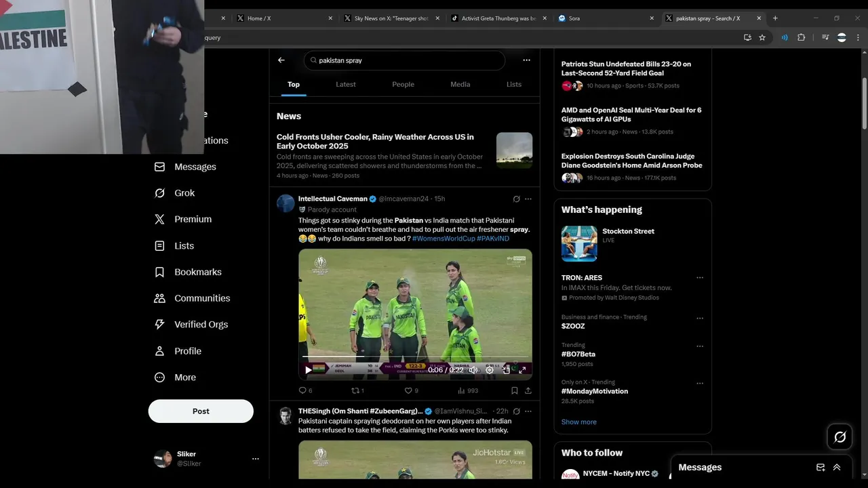Viewport: 868px width, 488px height.
Task: Open Explosion Destroys South Carolina Judge story
Action: [x=631, y=161]
